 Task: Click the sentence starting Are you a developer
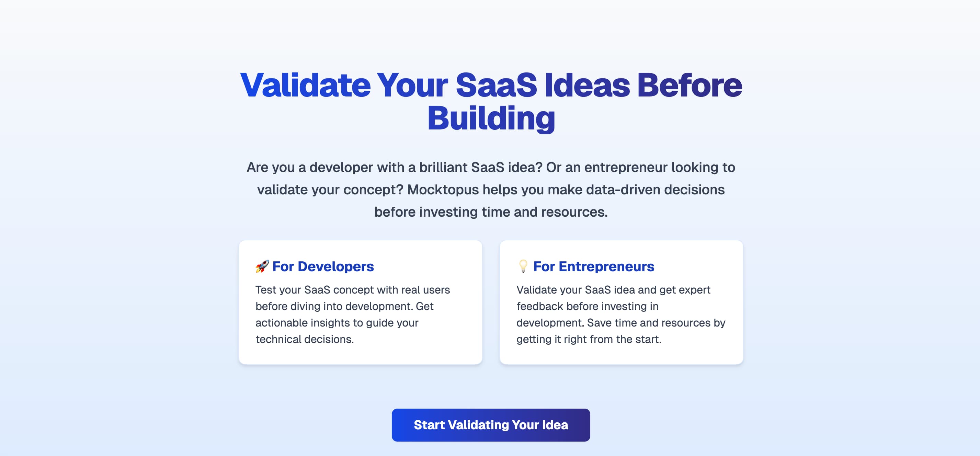[x=394, y=167]
